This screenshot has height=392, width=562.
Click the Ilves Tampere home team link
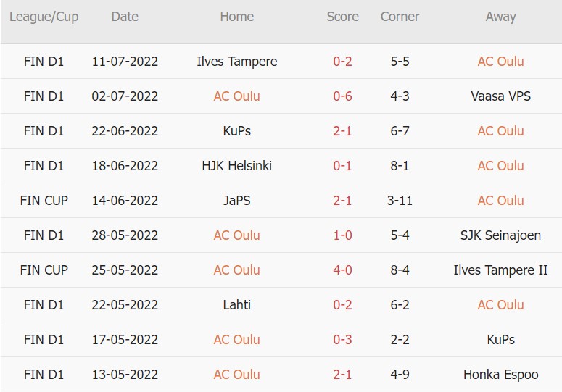(x=236, y=62)
